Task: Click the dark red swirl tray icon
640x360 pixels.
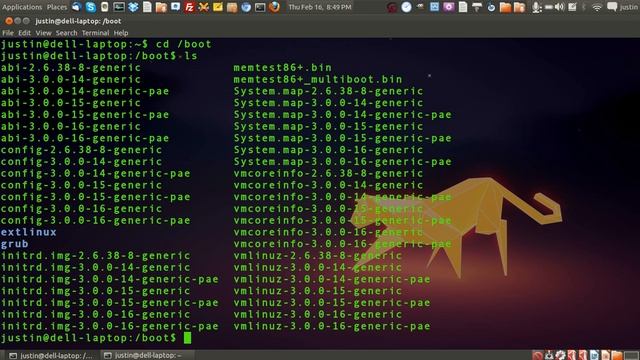Action: (392, 7)
